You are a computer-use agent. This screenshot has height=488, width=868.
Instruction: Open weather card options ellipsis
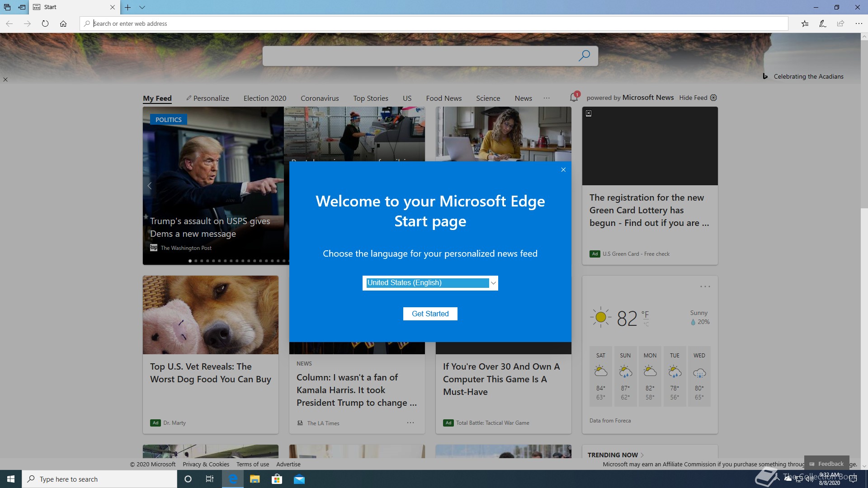point(705,286)
